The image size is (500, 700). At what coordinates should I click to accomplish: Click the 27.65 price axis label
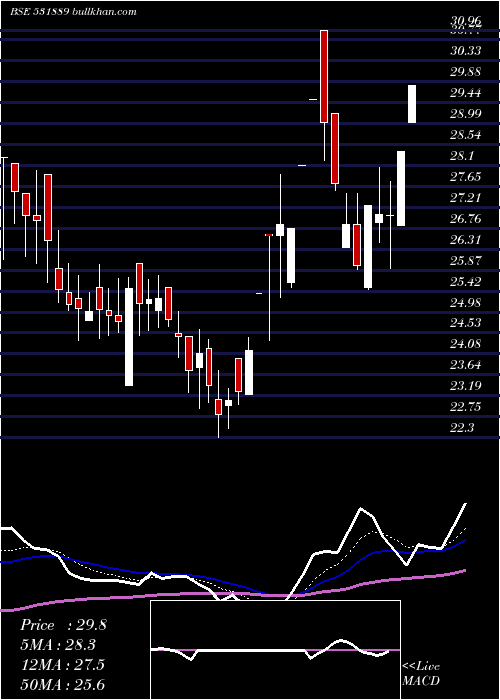pyautogui.click(x=466, y=177)
